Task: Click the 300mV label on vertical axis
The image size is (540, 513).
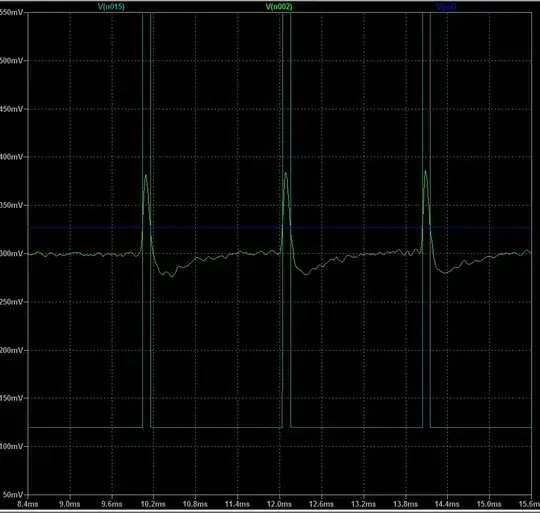Action: pyautogui.click(x=11, y=253)
